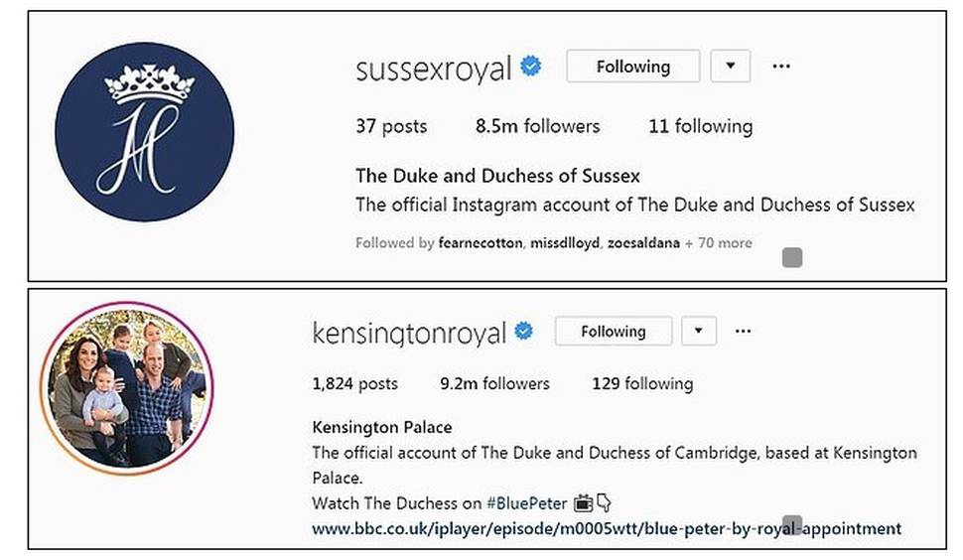Screen dimensions: 963x560
Task: Expand suggested accounts dropdown beside kensingtonroyal
Action: click(x=699, y=331)
